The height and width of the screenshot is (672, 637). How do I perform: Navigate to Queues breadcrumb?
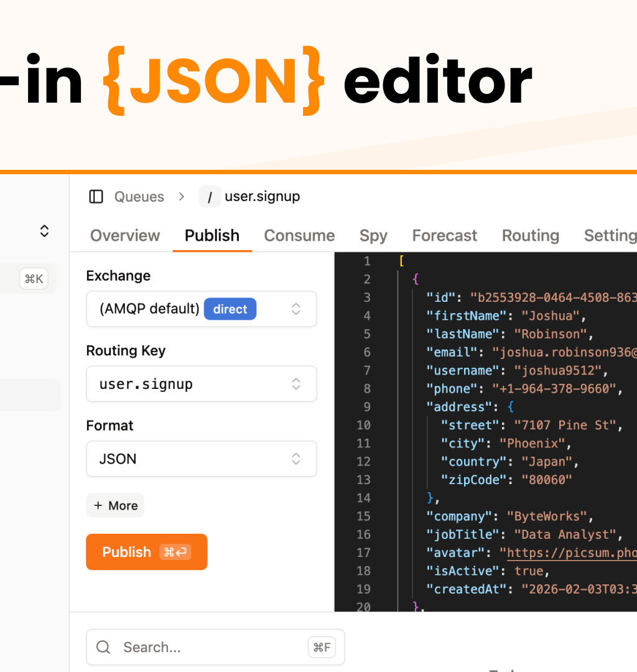(139, 197)
